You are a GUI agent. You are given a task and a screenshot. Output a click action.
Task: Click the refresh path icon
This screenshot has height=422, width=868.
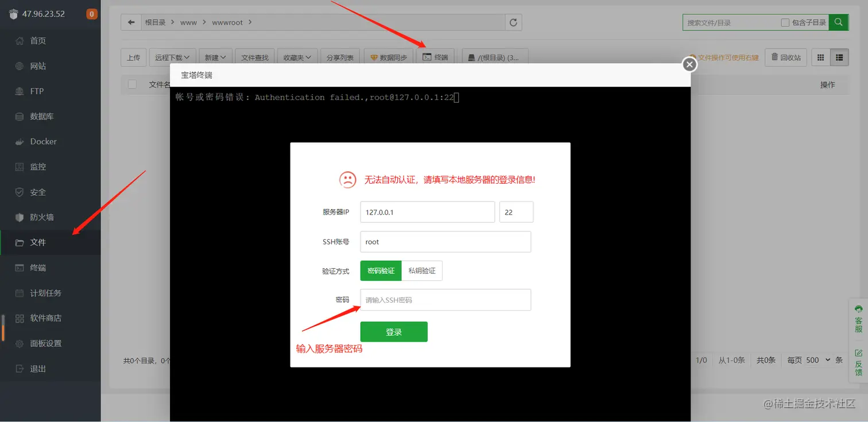click(x=513, y=22)
